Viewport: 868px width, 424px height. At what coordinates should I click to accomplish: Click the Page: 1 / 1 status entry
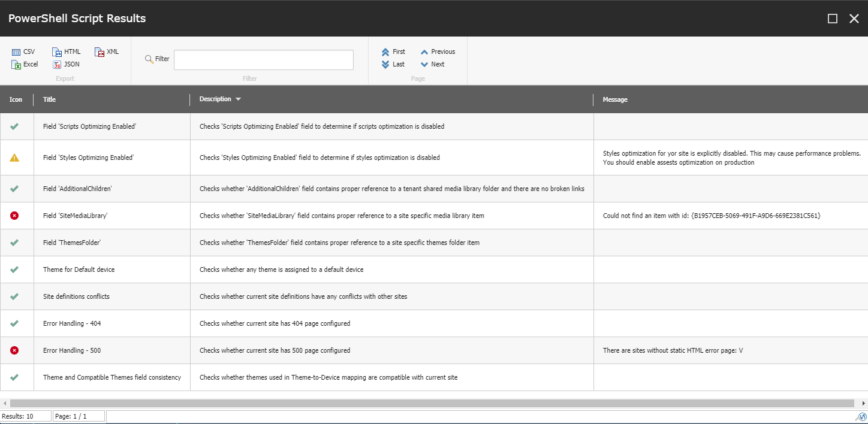tap(79, 416)
